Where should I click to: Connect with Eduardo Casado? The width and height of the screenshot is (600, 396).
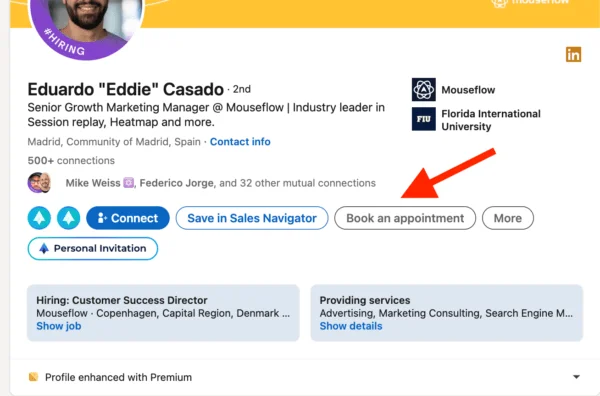point(128,218)
